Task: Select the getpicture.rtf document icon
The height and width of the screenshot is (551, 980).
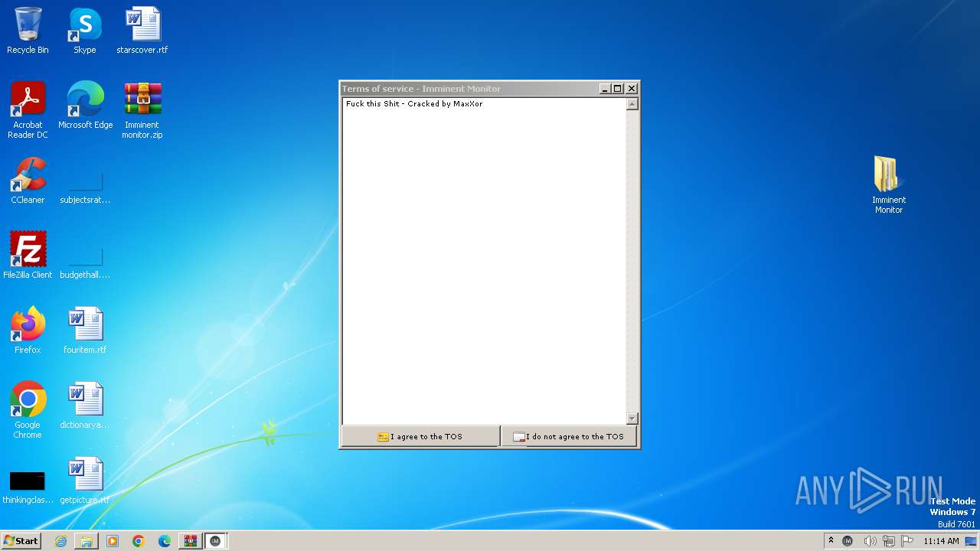Action: [x=85, y=481]
